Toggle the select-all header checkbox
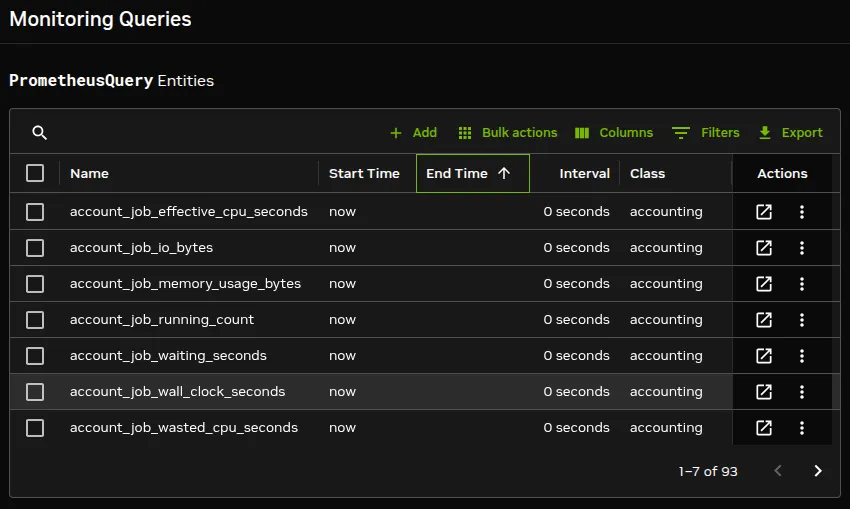The height and width of the screenshot is (509, 850). [x=35, y=173]
